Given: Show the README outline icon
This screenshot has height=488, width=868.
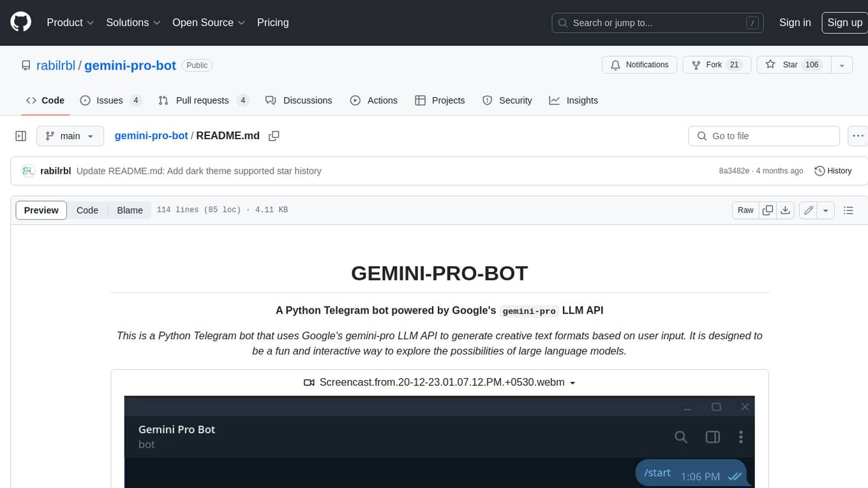Looking at the screenshot, I should pos(848,210).
